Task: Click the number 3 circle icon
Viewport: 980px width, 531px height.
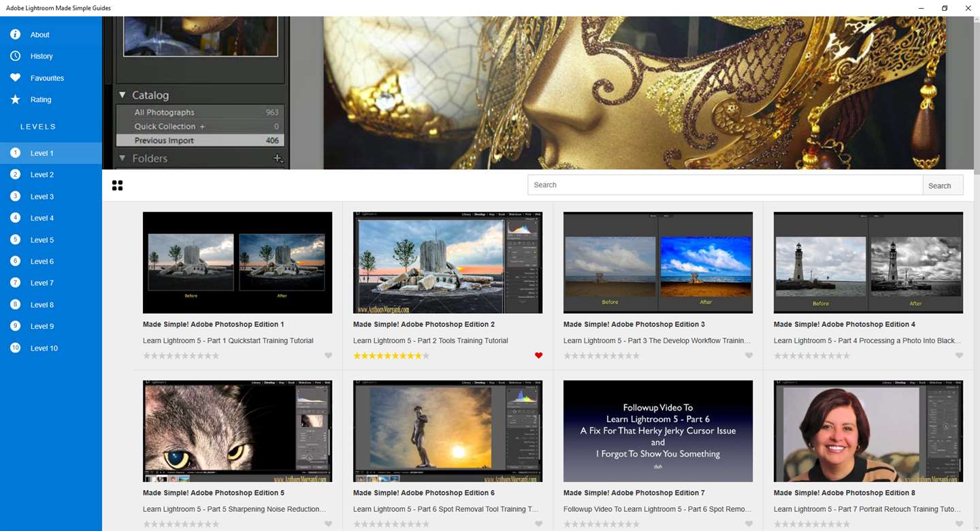Action: (15, 196)
